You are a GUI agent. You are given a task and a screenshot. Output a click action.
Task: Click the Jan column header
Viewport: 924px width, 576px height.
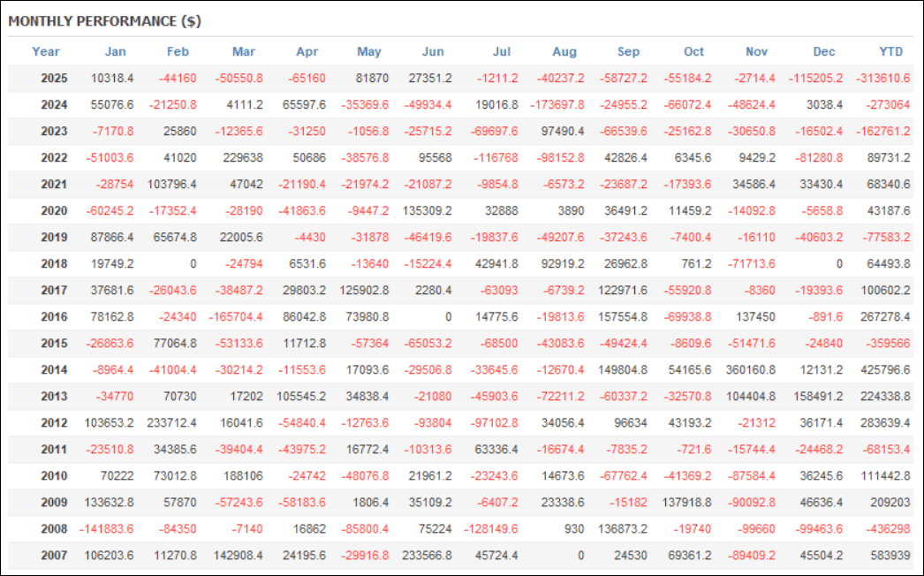[115, 51]
